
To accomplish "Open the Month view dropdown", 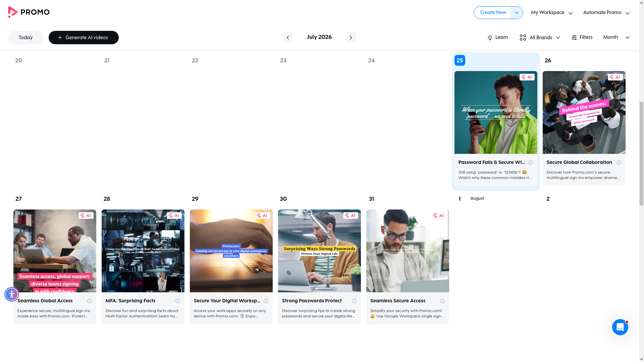I will 616,38.
